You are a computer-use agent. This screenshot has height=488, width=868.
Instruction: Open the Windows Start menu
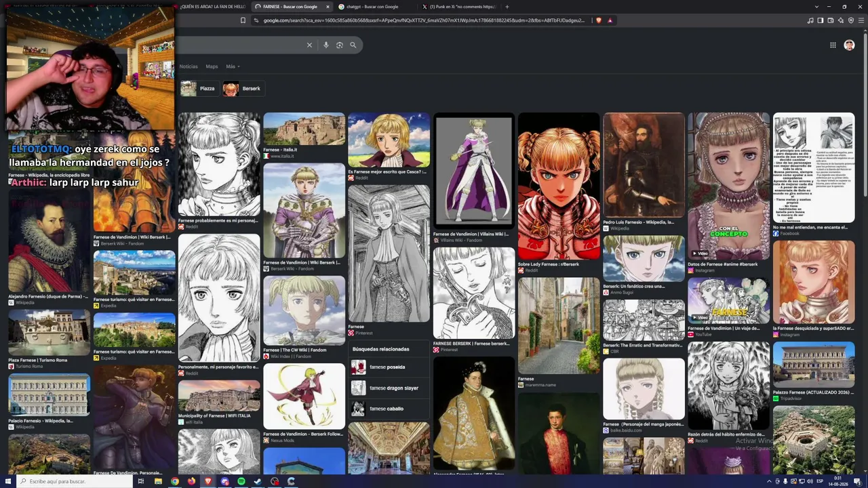pos(7,481)
